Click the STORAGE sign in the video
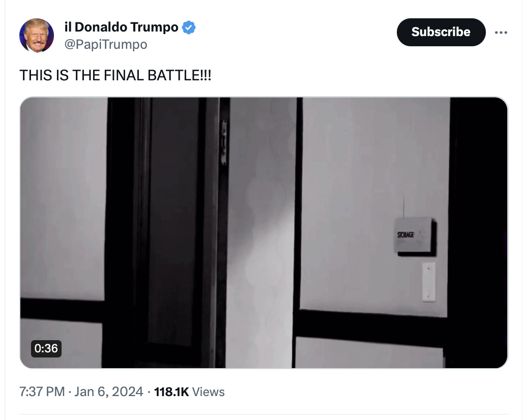This screenshot has width=523, height=420. click(415, 236)
